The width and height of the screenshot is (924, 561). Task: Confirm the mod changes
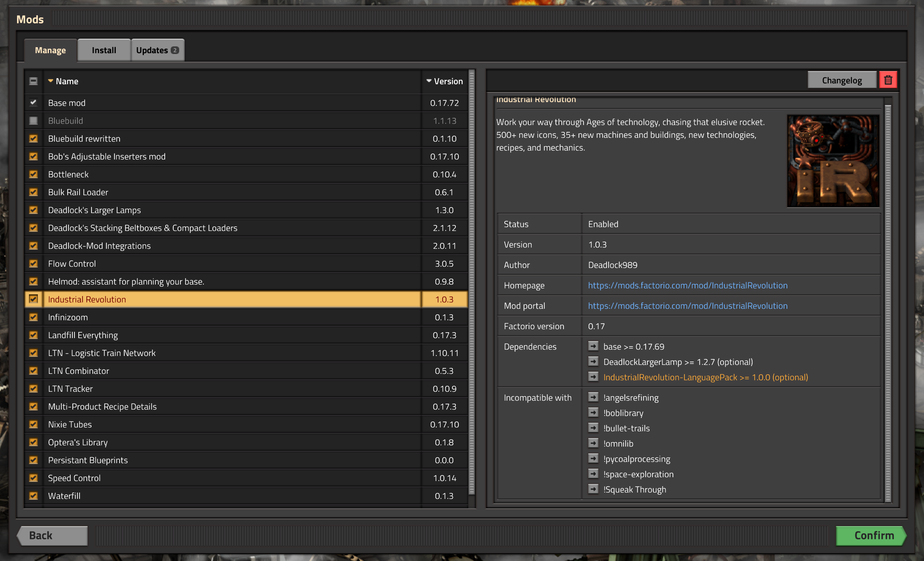(871, 535)
